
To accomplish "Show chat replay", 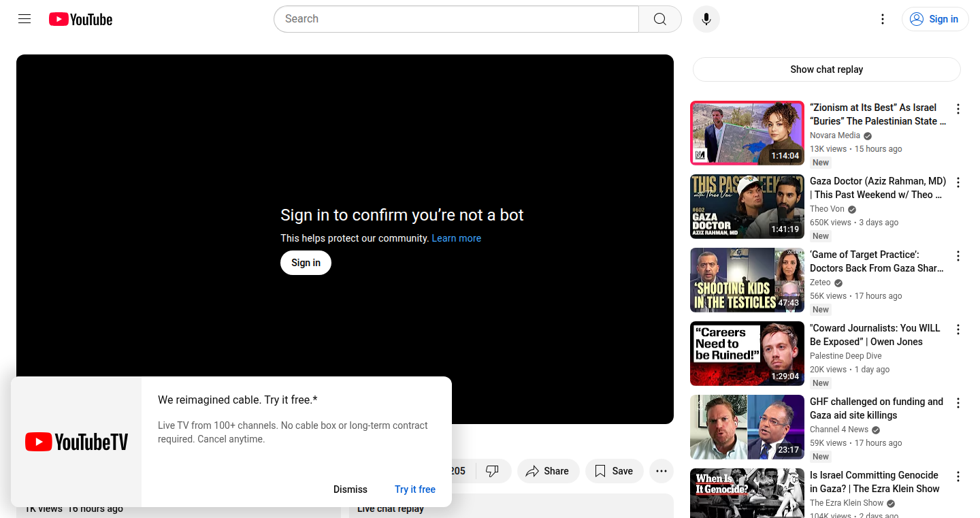I will [826, 69].
